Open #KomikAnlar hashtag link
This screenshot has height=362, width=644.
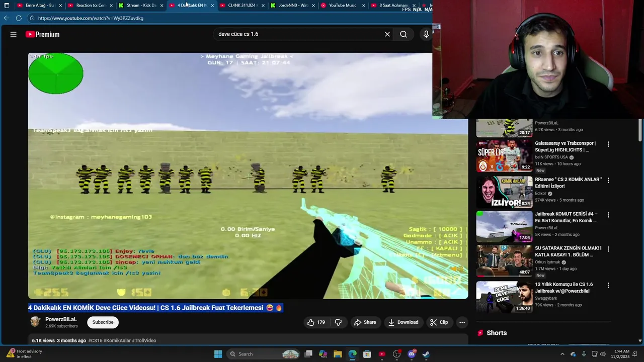tap(117, 340)
